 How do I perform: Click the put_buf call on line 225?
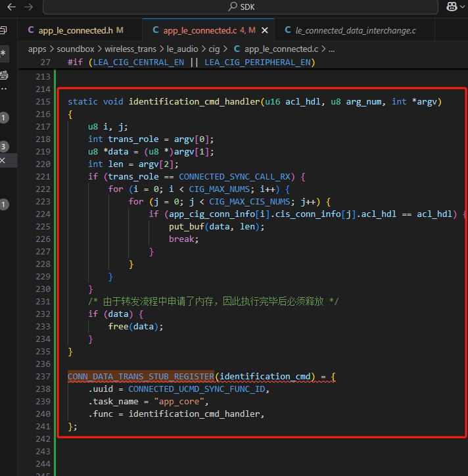[217, 226]
